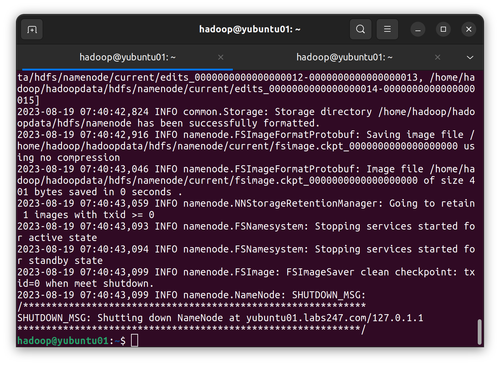
Task: Click the '015]' line of text
Action: (28, 100)
